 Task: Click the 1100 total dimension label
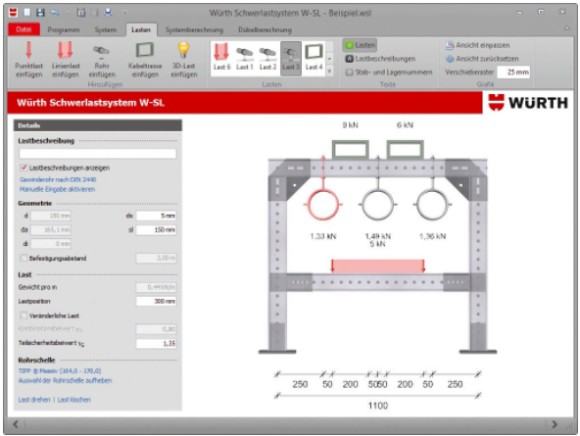[378, 405]
